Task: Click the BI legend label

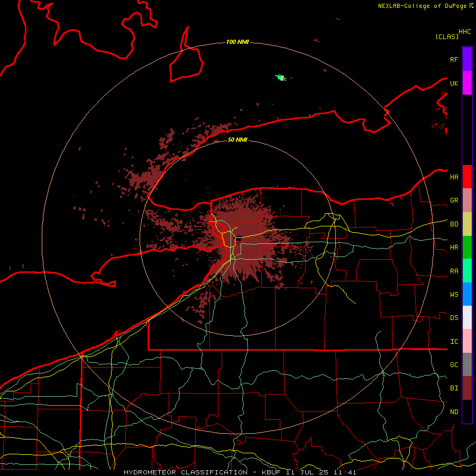Action: pos(454,388)
